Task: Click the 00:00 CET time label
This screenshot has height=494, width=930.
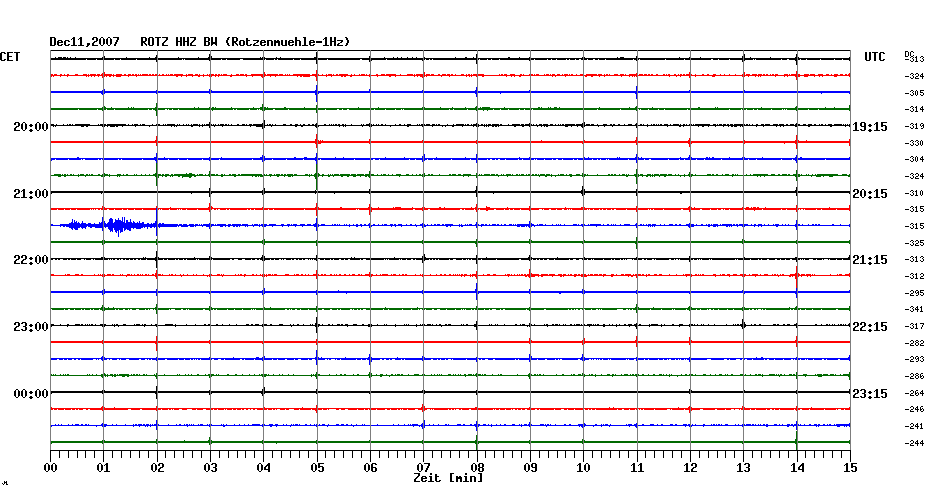Action: [31, 394]
